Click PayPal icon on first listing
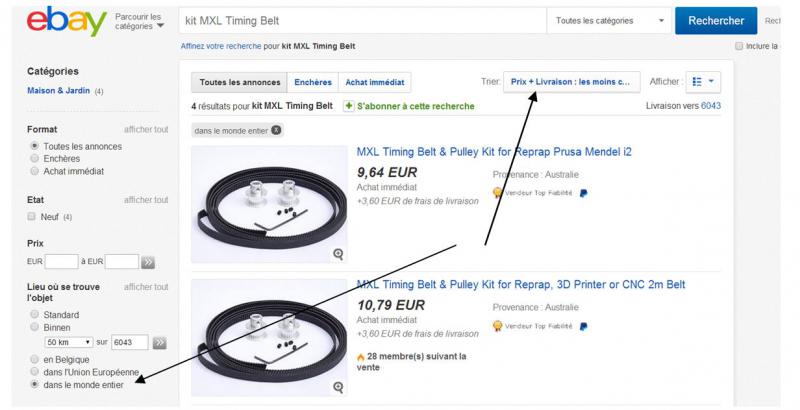Image resolution: width=800 pixels, height=410 pixels. (584, 192)
